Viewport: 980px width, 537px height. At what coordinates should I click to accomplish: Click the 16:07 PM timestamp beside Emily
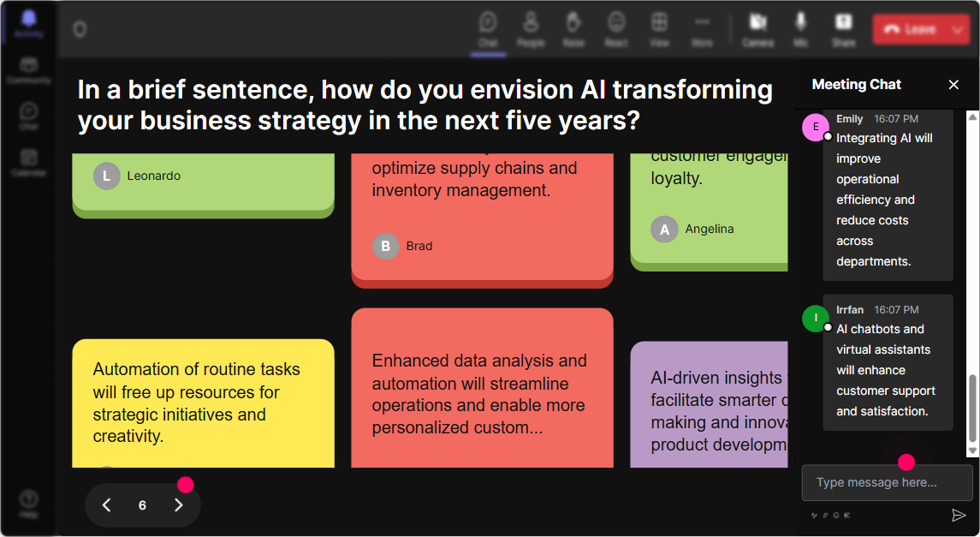point(896,119)
